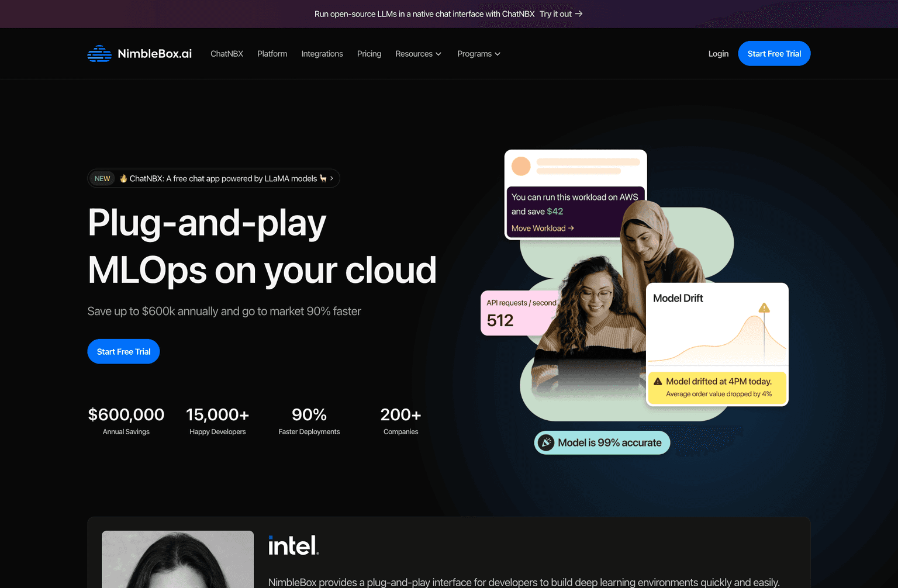Viewport: 898px width, 588px height.
Task: Go to the Integrations page
Action: pyautogui.click(x=322, y=54)
